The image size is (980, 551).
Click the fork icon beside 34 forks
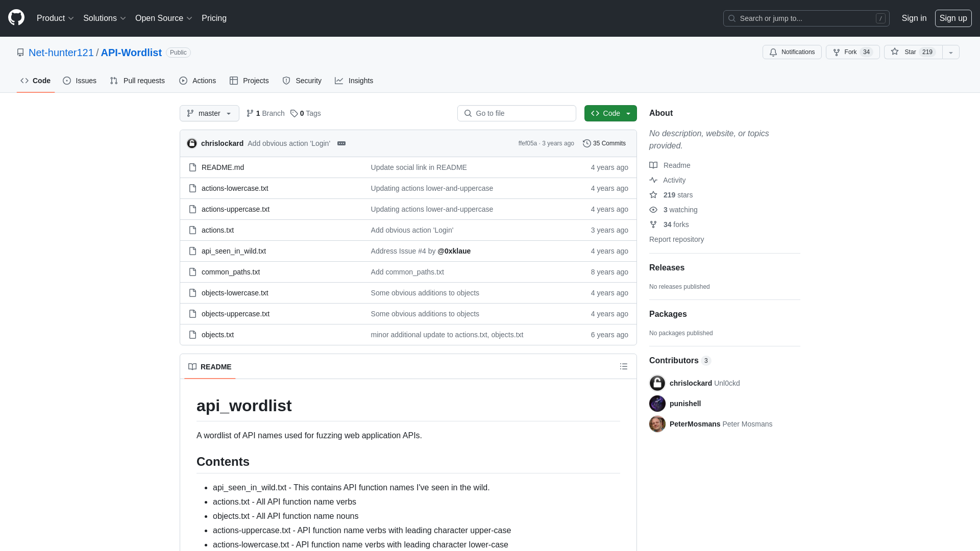click(x=653, y=224)
